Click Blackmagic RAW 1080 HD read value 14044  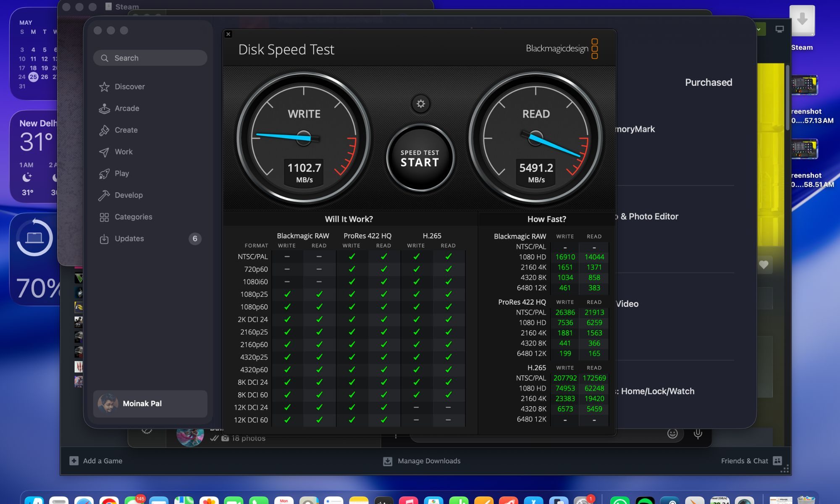[x=594, y=257]
